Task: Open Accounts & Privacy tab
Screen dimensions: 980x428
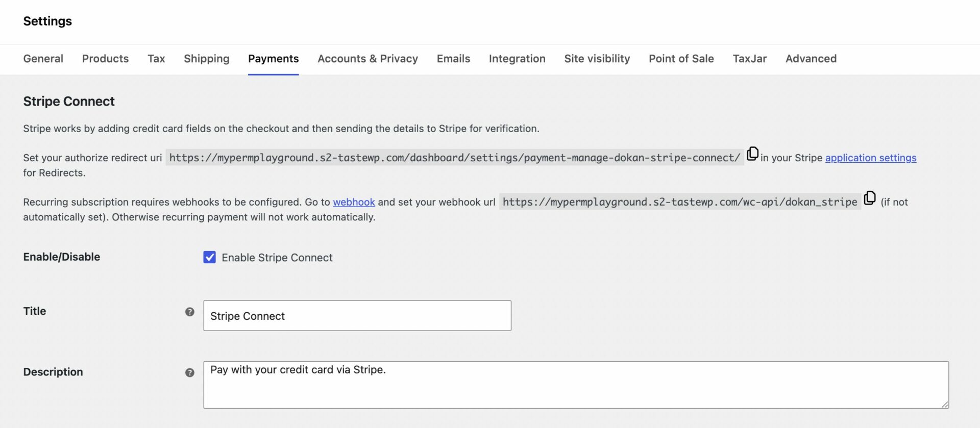Action: [x=367, y=59]
